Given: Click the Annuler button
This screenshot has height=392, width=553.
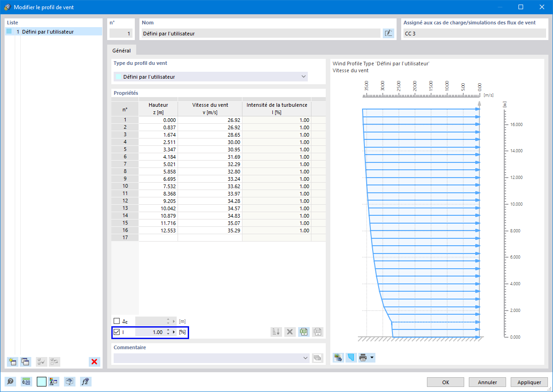Looking at the screenshot, I should (487, 382).
